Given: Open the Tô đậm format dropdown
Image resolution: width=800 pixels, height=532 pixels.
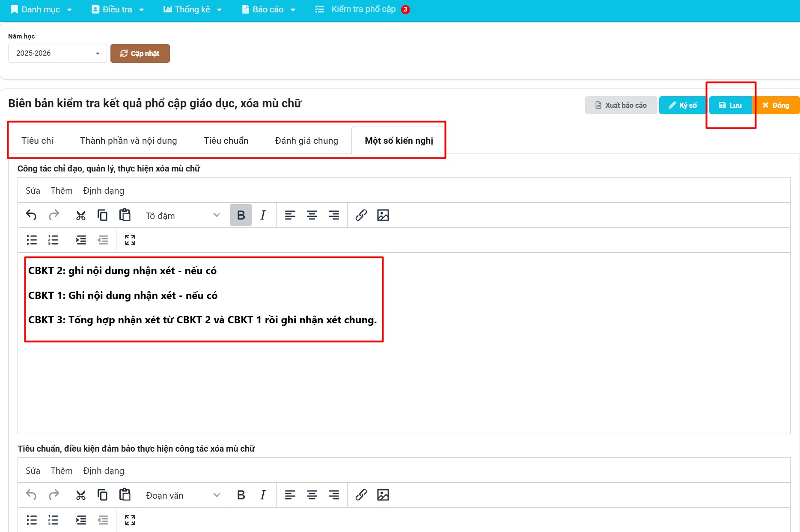Looking at the screenshot, I should (182, 216).
